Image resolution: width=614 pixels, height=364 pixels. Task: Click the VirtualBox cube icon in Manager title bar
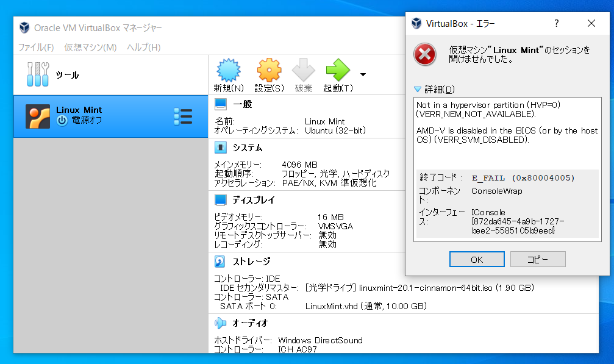coord(24,27)
